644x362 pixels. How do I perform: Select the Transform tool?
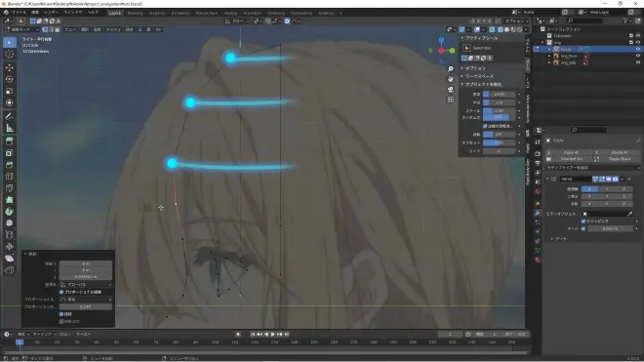pos(10,102)
